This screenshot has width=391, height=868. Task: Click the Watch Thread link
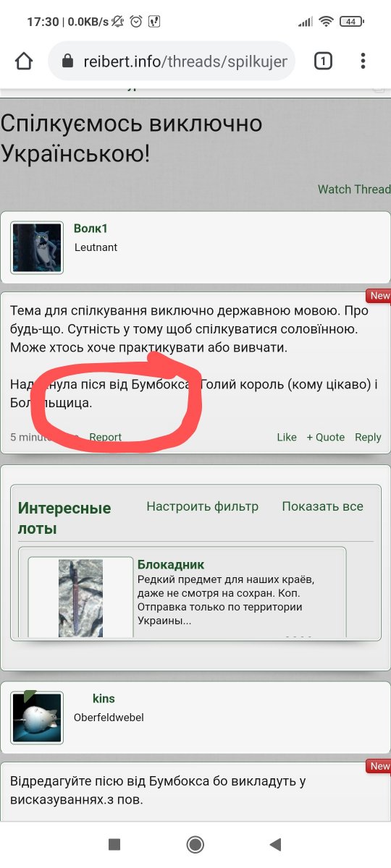tap(354, 190)
